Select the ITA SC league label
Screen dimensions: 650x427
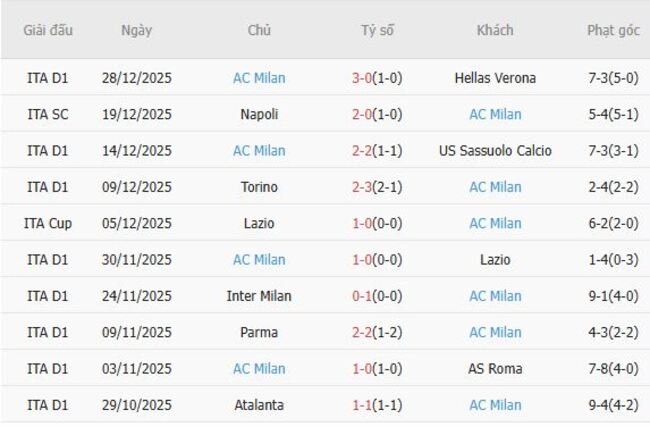tap(48, 114)
